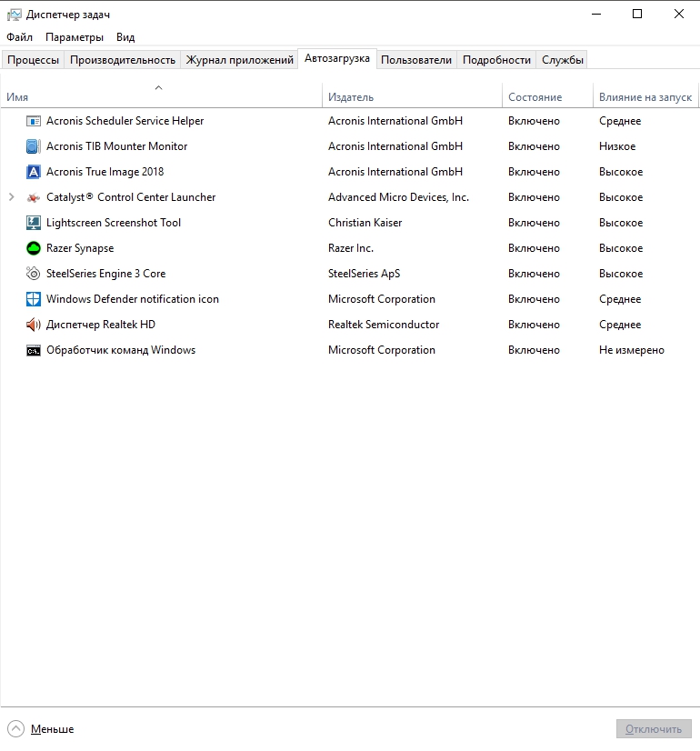Click publisher cell Christian Kaiser
The width and height of the screenshot is (700, 751).
click(365, 223)
